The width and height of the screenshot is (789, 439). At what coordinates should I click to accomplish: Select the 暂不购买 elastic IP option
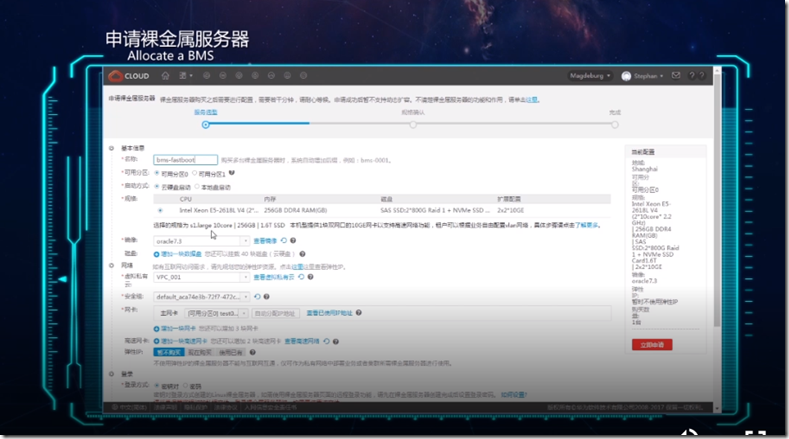click(165, 352)
